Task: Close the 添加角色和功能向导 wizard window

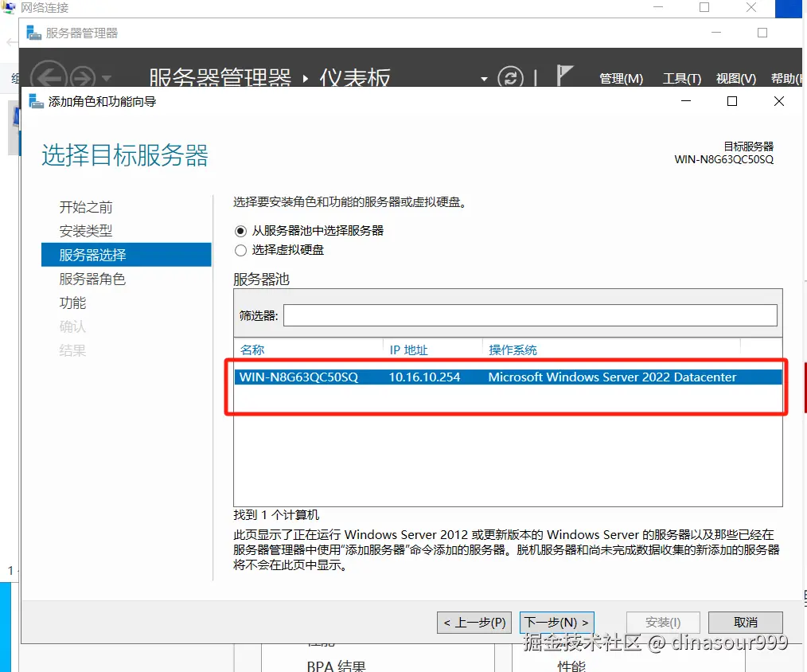Action: point(778,101)
